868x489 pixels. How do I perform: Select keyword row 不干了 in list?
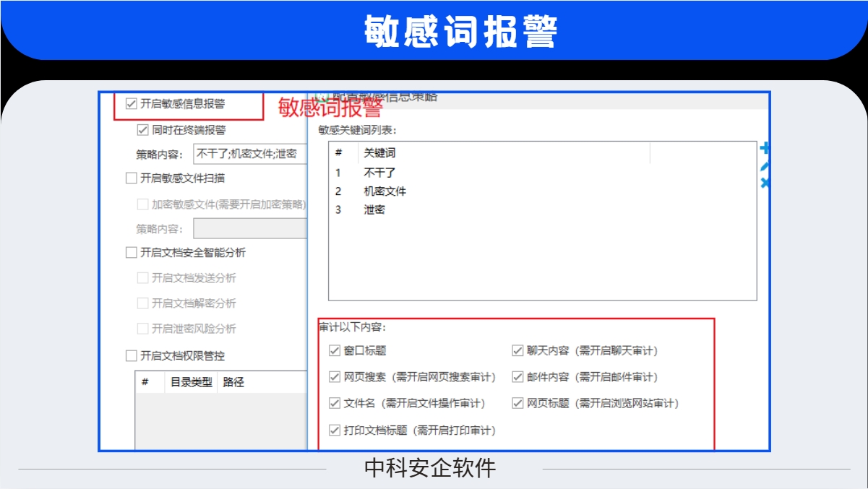pos(380,173)
